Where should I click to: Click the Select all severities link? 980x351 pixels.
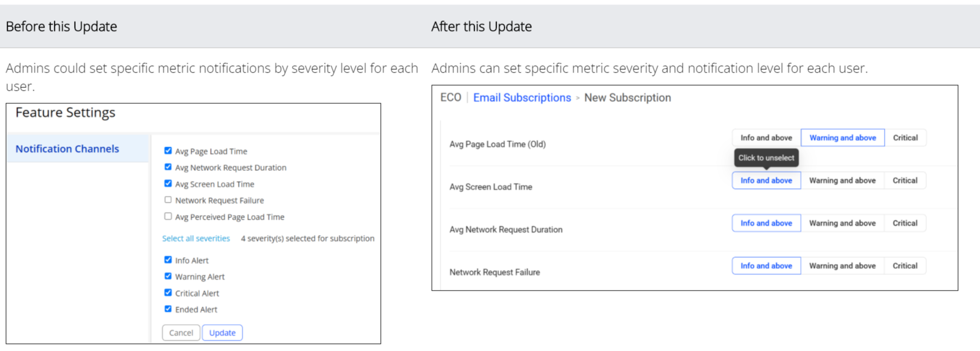196,238
